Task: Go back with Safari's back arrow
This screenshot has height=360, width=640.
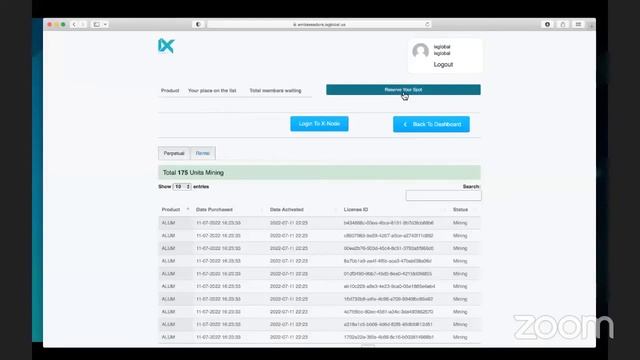Action: pyautogui.click(x=74, y=24)
